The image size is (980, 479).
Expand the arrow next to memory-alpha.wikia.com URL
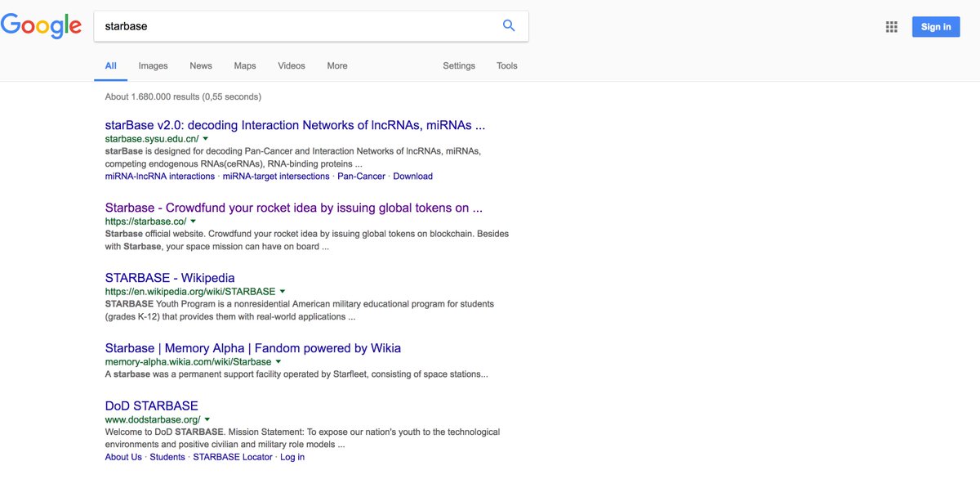pos(278,361)
